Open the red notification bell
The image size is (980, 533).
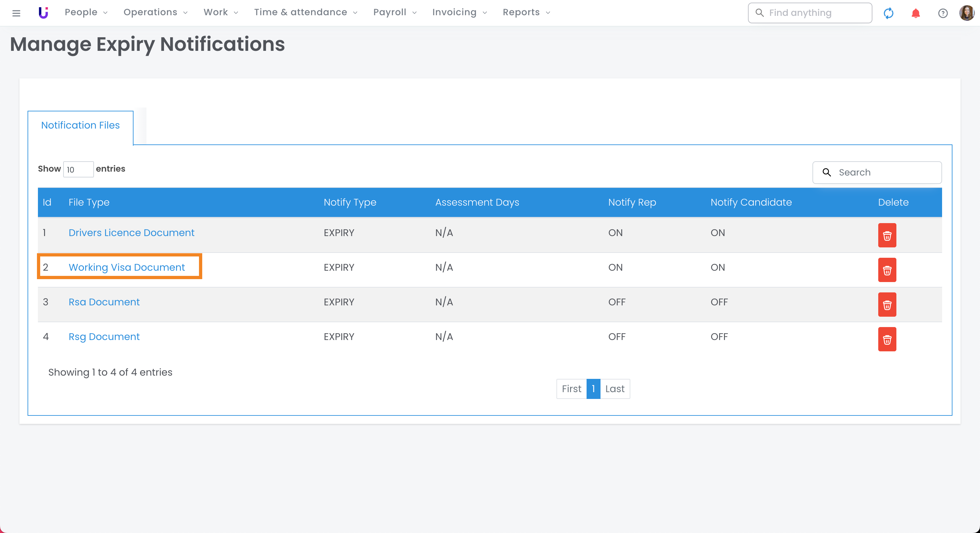click(x=915, y=13)
